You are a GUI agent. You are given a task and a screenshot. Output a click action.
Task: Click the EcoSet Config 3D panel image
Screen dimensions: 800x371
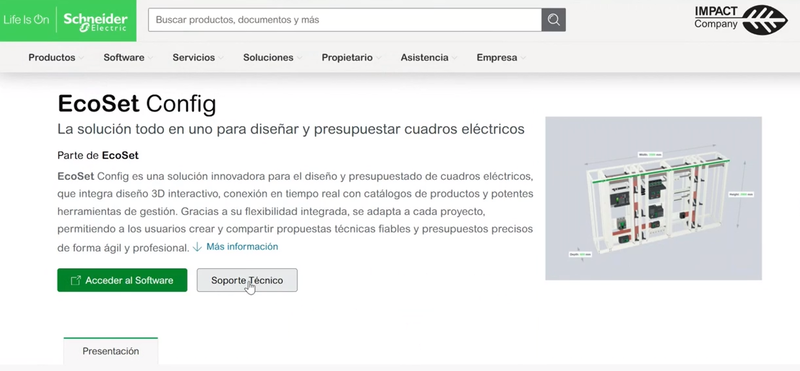pyautogui.click(x=654, y=198)
